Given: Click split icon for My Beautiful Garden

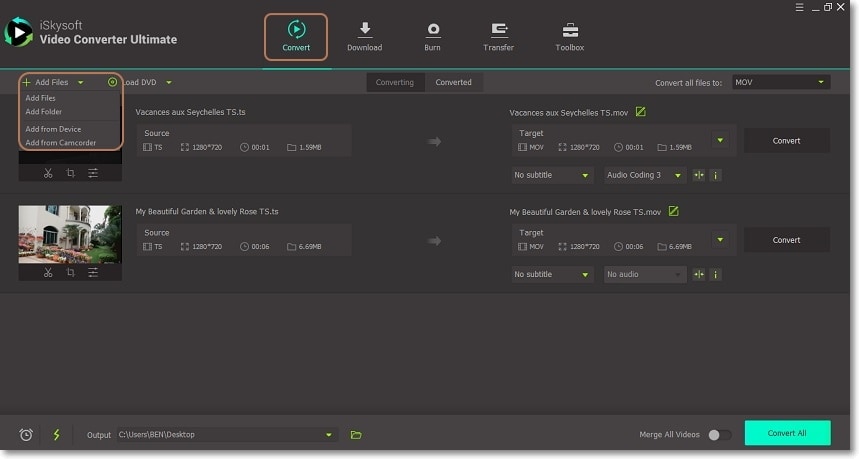Looking at the screenshot, I should (x=698, y=274).
